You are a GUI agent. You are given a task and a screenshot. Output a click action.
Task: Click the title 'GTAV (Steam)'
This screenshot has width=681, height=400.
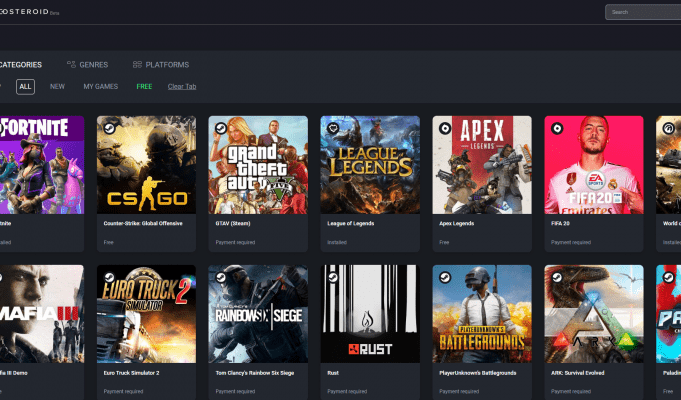(x=233, y=223)
